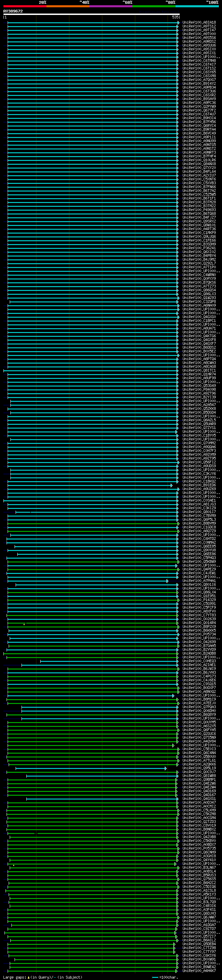Select UniRef100_A7PHA1 label
The width and height of the screenshot is (222, 980).
pyautogui.click(x=199, y=581)
